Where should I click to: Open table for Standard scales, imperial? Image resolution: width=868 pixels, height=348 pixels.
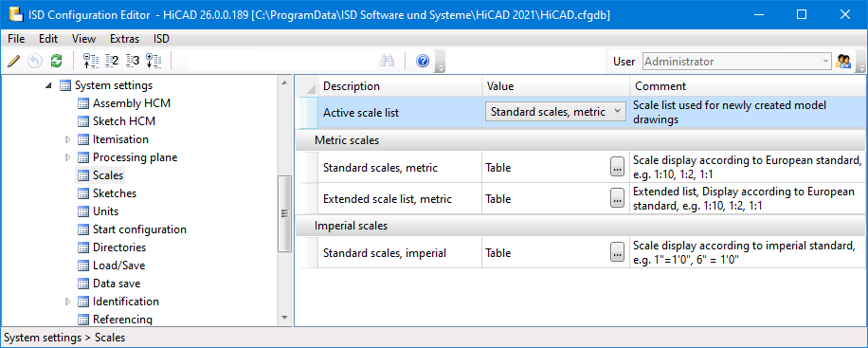point(617,252)
